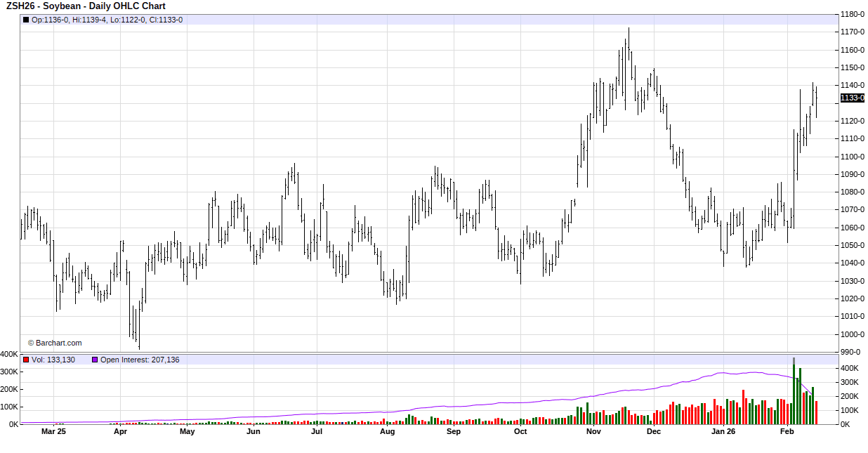Screen dimensions: 868x453
Task: Open the Barchart.com copyright link
Action: point(55,343)
